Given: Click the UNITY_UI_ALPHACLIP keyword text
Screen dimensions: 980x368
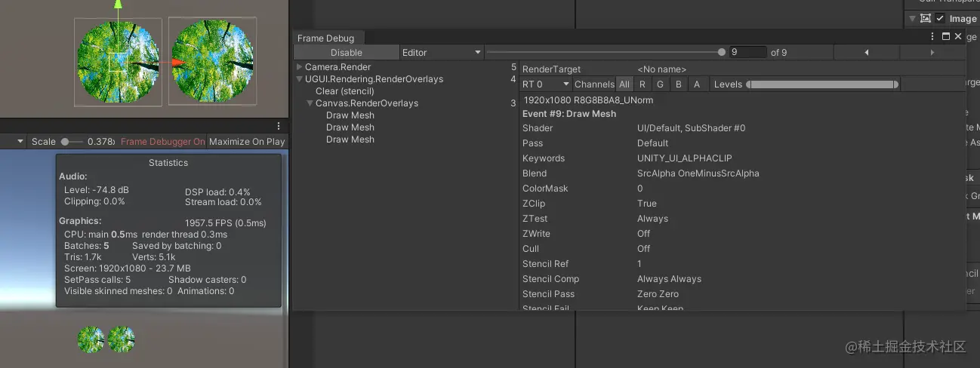Looking at the screenshot, I should click(685, 158).
